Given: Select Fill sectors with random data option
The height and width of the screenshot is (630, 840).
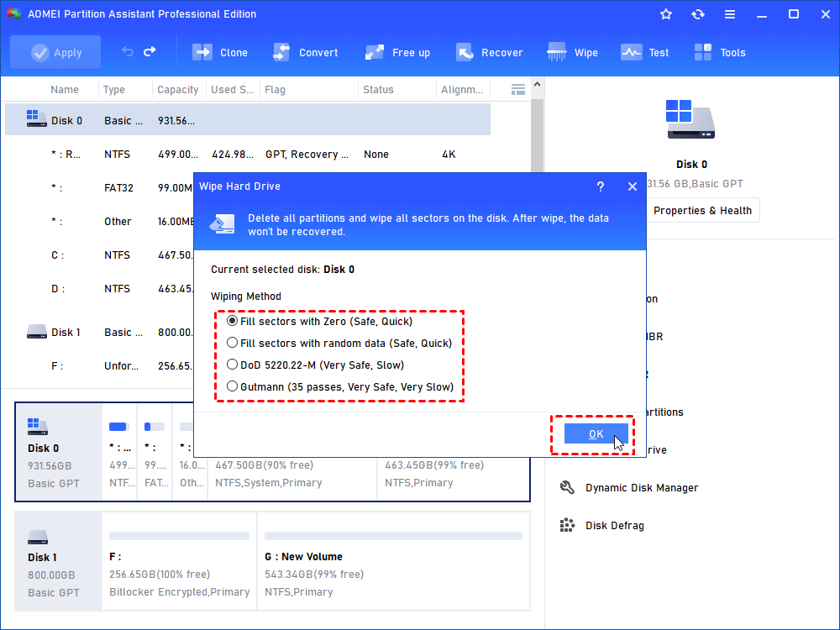Looking at the screenshot, I should click(339, 343).
